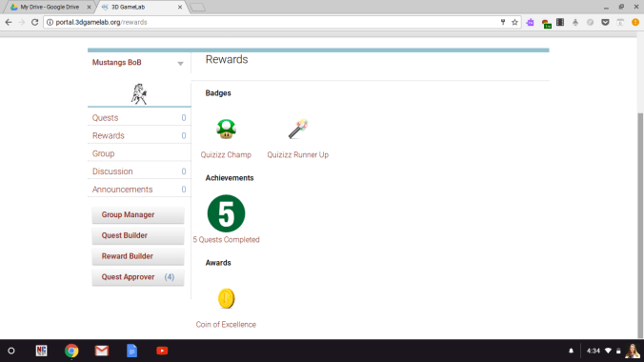Close the My Drive - Google Drive tab
This screenshot has height=362, width=644.
click(89, 7)
